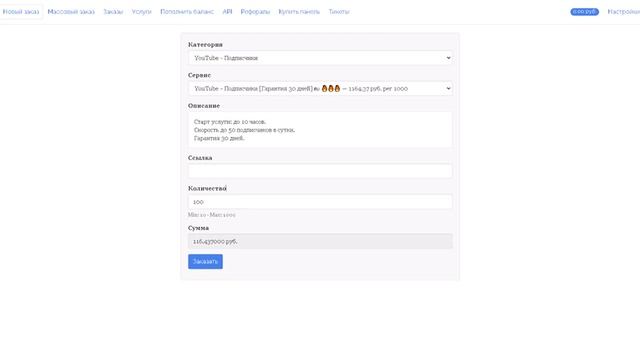The width and height of the screenshot is (640, 360).
Task: Click the Категория label
Action: pos(205,44)
